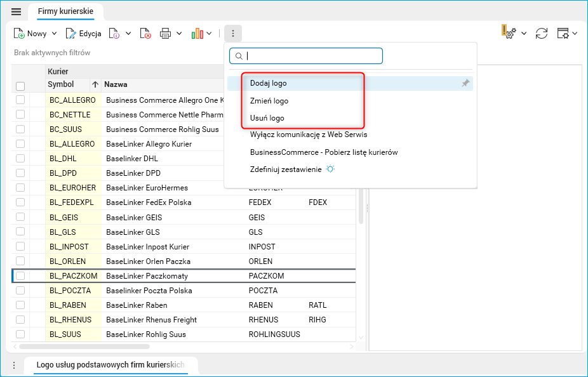
Task: Click the Symbol column header
Action: pyautogui.click(x=61, y=84)
